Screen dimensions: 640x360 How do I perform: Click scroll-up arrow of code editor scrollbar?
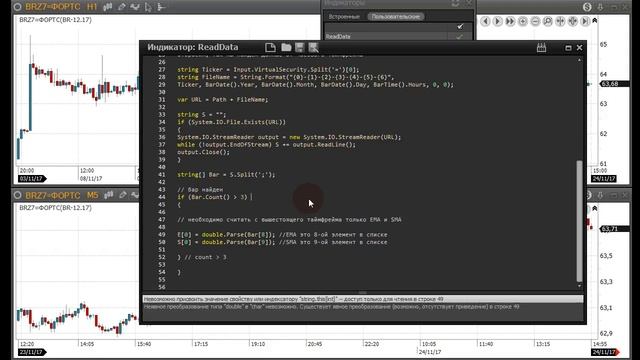(x=579, y=60)
